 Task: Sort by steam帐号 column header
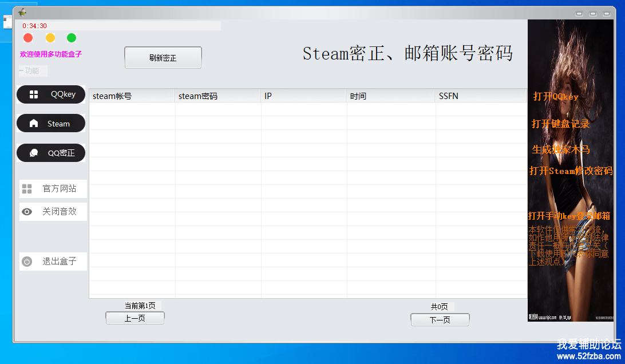coord(132,96)
